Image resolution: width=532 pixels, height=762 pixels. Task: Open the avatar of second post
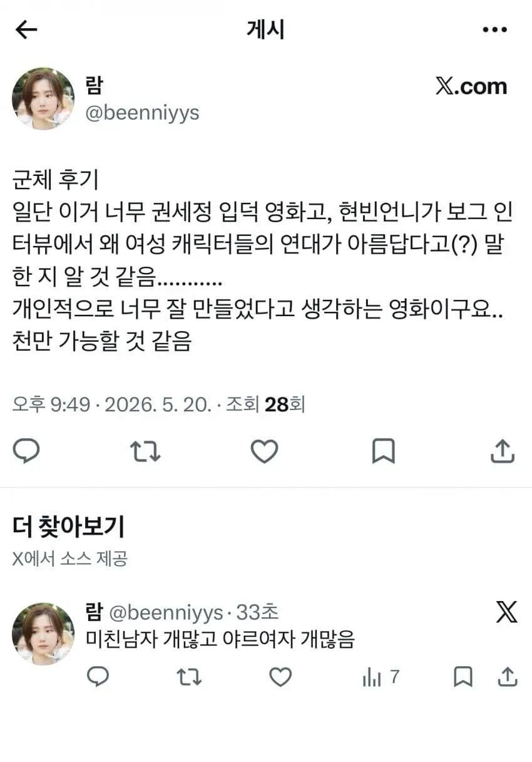pos(43,634)
